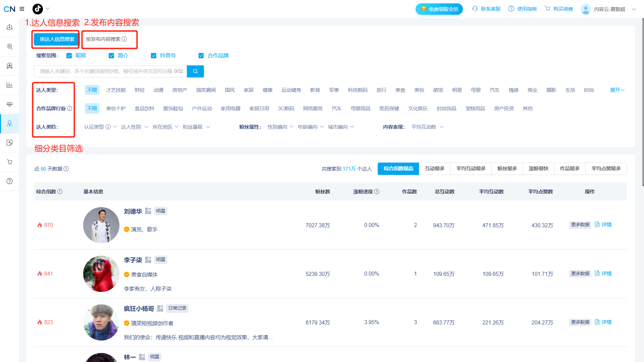Click info icon next to 近90天数据

66,169
